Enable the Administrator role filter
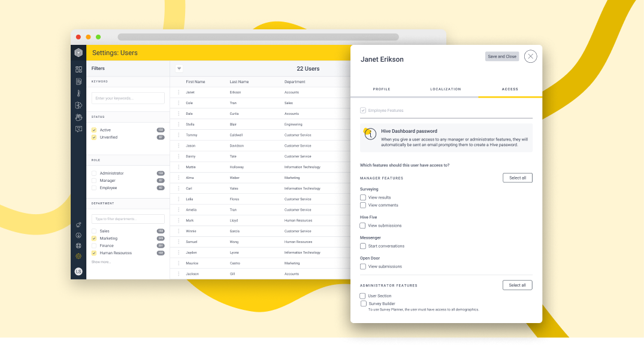644x347 pixels. [94, 173]
